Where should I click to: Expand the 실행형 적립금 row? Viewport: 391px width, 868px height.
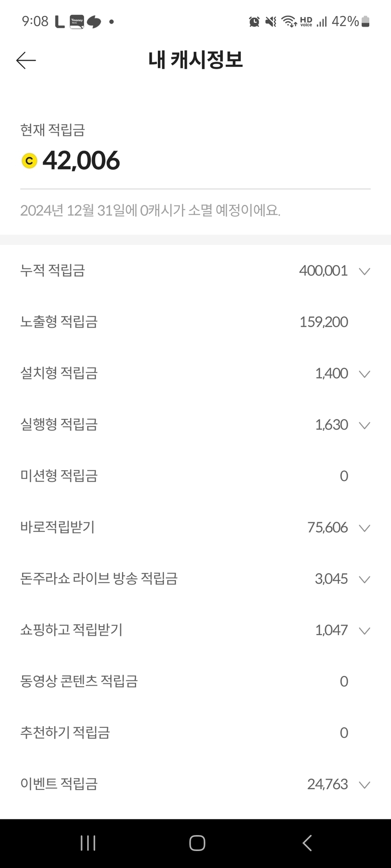[x=364, y=425]
